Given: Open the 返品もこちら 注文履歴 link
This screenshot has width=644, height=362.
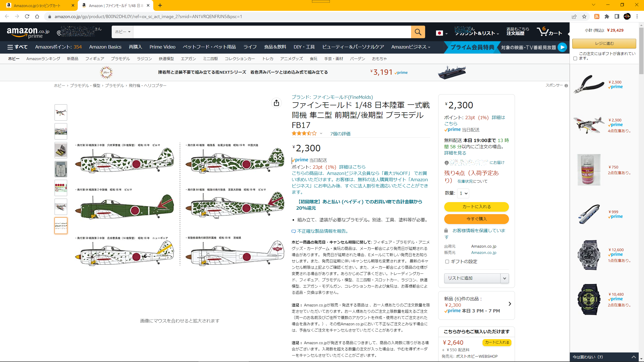Looking at the screenshot, I should click(x=518, y=31).
